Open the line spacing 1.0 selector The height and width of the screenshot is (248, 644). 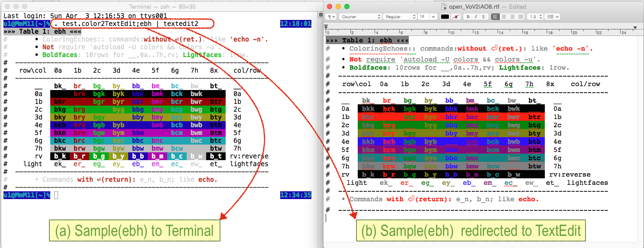coord(535,17)
